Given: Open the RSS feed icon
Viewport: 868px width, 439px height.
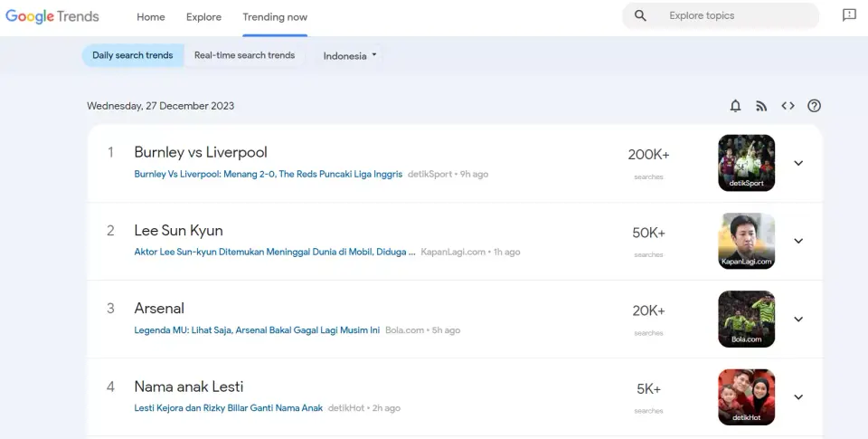Looking at the screenshot, I should tap(761, 106).
